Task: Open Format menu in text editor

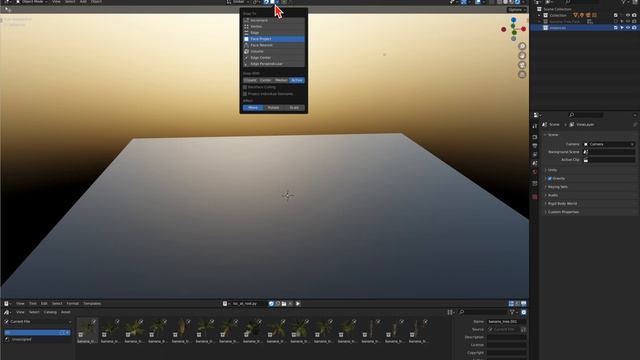Action: 73,304
